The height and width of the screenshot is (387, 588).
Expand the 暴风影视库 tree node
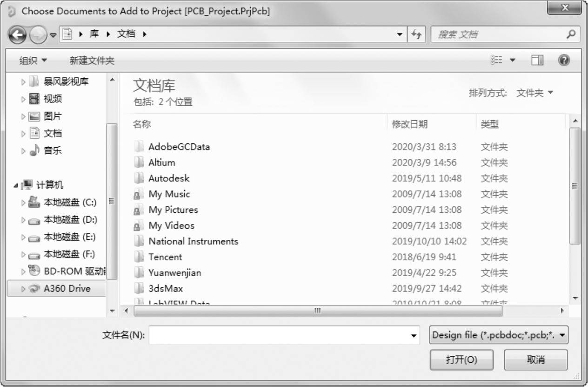[23, 82]
